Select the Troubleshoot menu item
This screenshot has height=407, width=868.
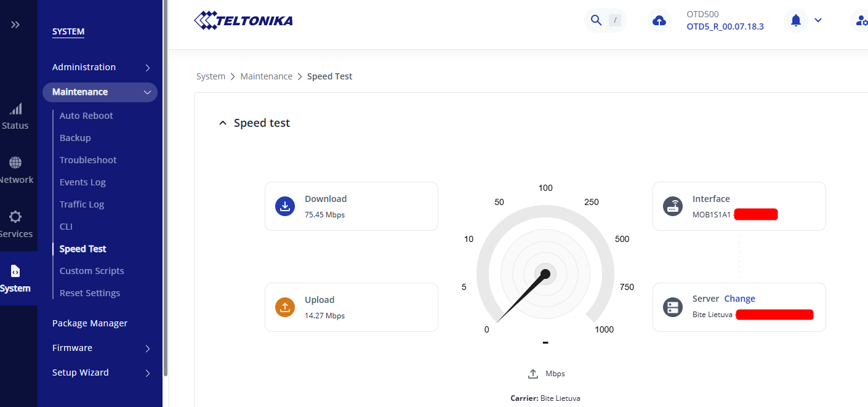[x=87, y=159]
